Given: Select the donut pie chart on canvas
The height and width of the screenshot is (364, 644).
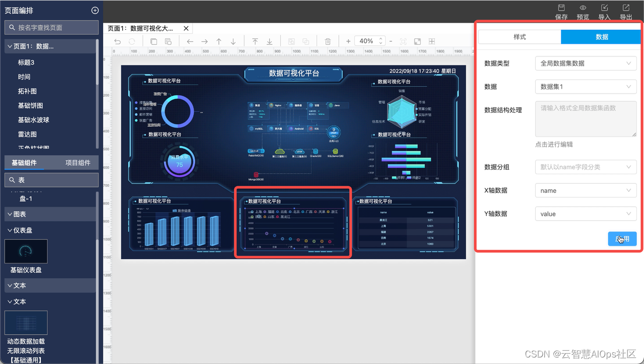Looking at the screenshot, I should click(x=178, y=111).
